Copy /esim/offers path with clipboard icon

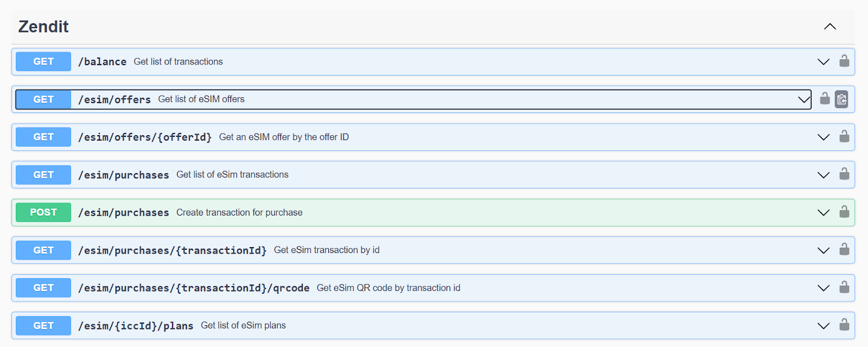(x=841, y=99)
